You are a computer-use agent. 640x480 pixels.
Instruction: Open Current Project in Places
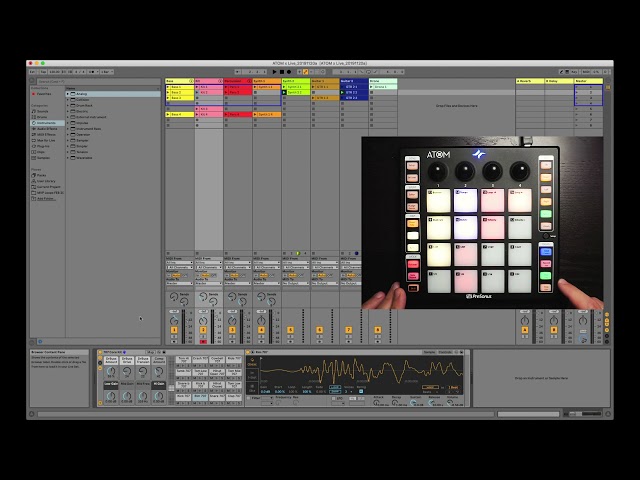tap(48, 187)
